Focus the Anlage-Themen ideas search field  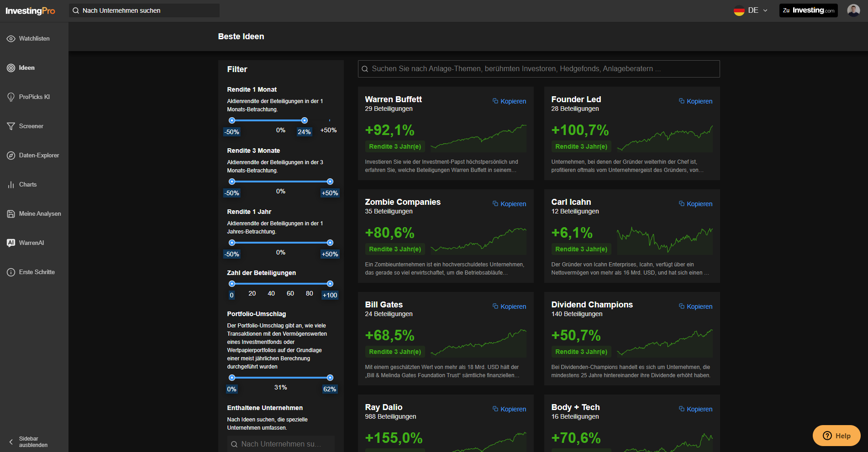tap(539, 69)
